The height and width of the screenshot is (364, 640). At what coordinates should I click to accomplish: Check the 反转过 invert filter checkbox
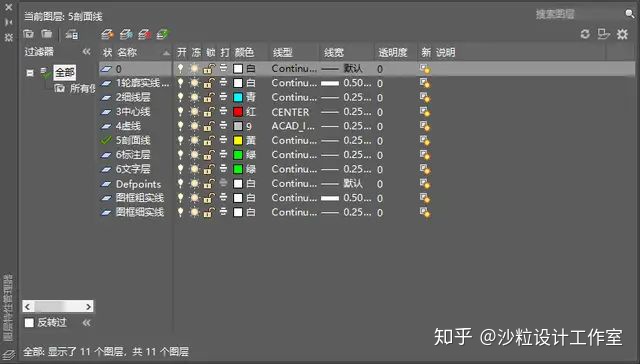pyautogui.click(x=29, y=323)
